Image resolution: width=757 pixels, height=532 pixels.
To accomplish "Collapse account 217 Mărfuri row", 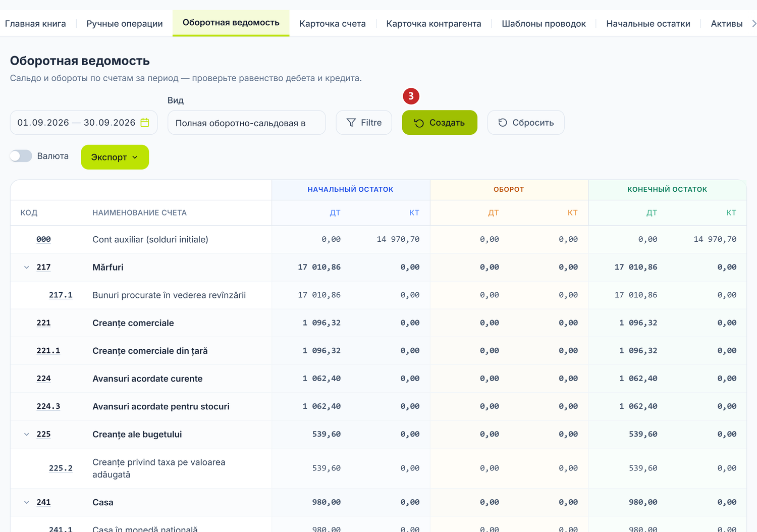I will 27,268.
